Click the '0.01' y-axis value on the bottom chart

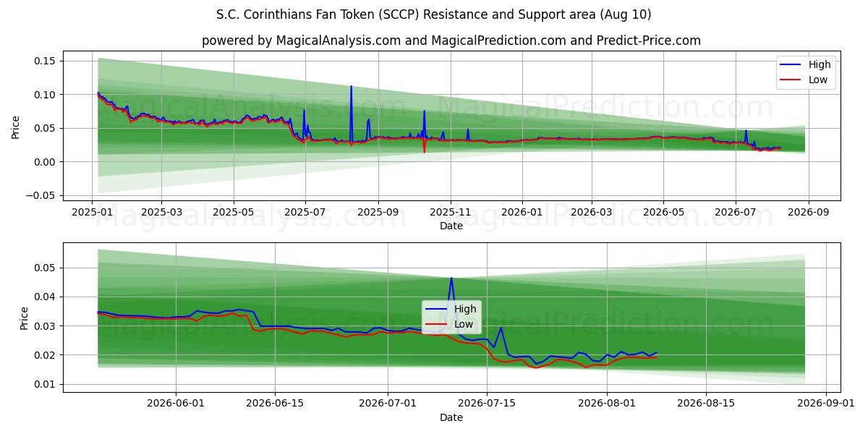[45, 385]
